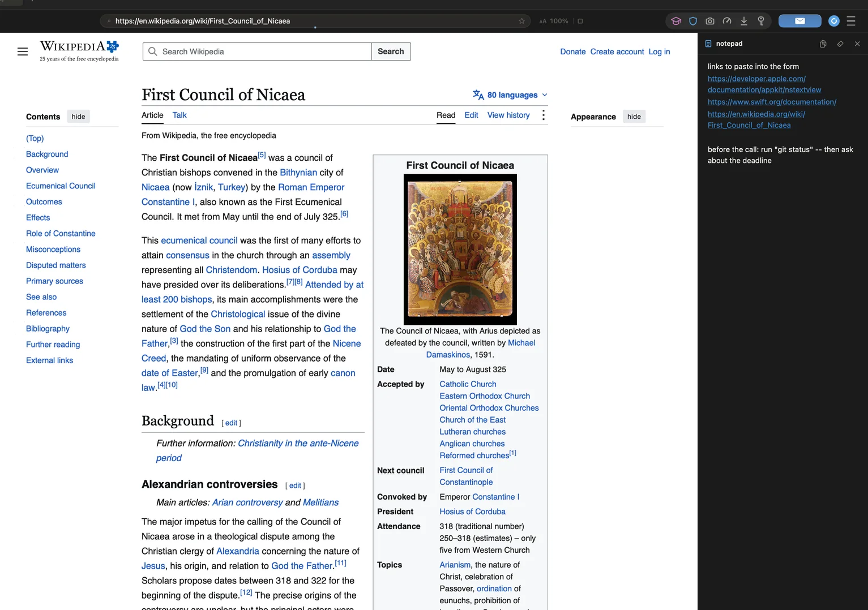This screenshot has width=868, height=610.
Task: Click the Wikipedia logo
Action: tap(79, 51)
